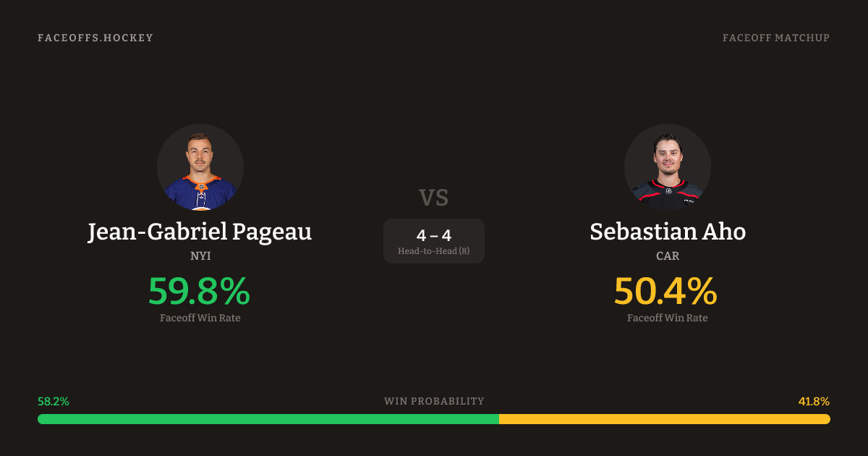The image size is (868, 456).
Task: Click the green segment of the probability bar
Action: tap(268, 419)
